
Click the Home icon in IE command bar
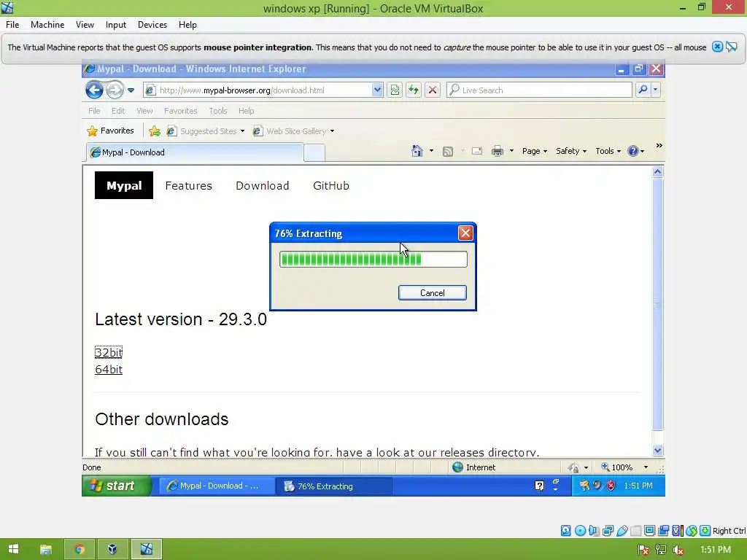[417, 151]
